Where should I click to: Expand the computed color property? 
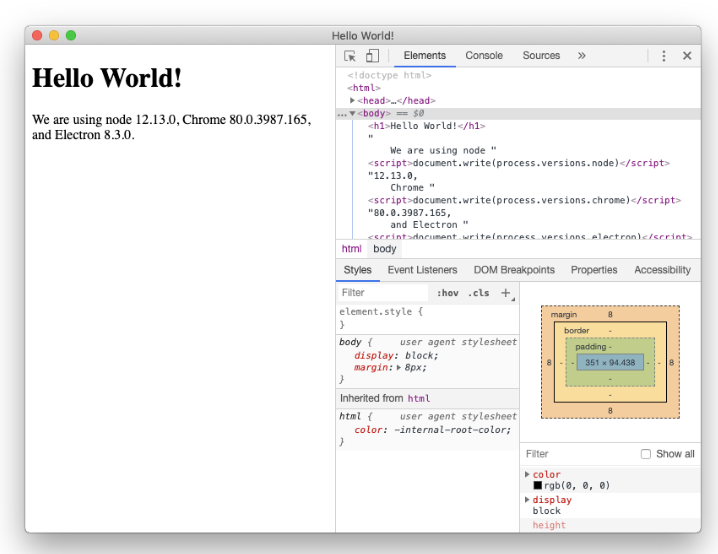coord(527,474)
